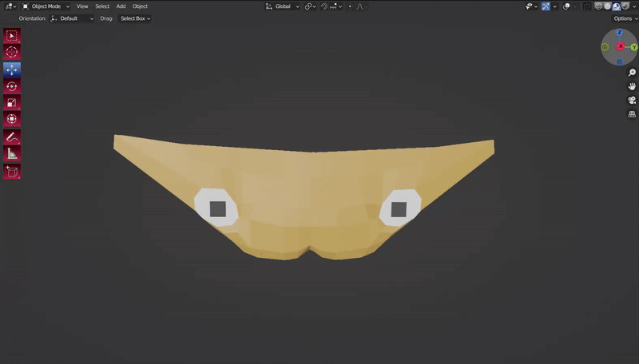Screen dimensions: 639x364
Task: Open the pivot point link icon menu
Action: (x=310, y=6)
